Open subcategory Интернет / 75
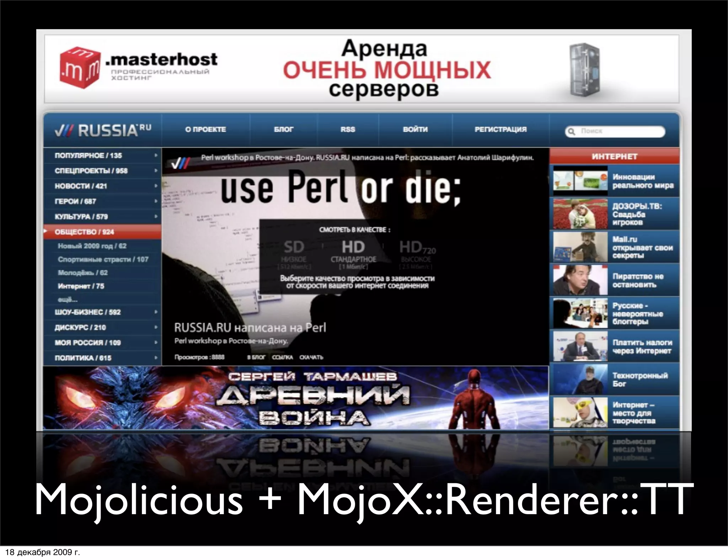Image resolution: width=728 pixels, height=560 pixels. click(81, 286)
